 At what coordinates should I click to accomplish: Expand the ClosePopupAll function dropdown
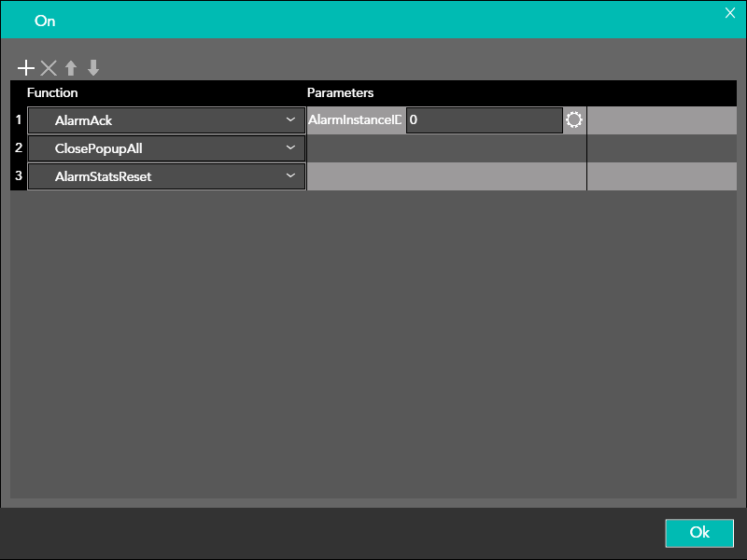click(290, 148)
